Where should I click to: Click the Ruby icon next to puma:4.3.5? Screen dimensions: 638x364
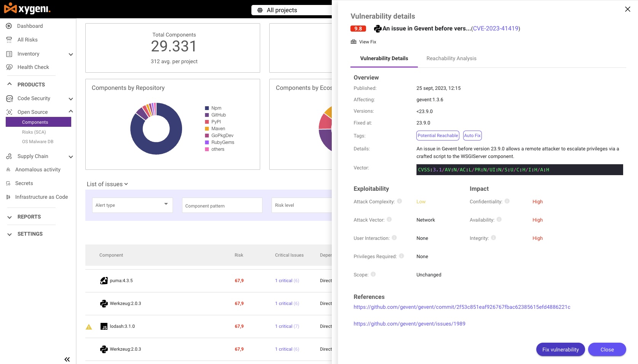coord(104,281)
